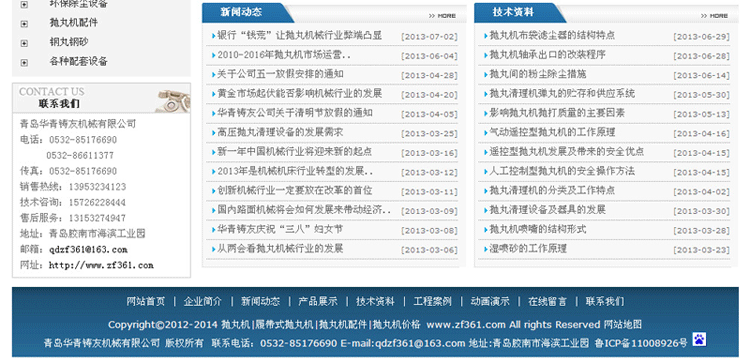This screenshot has height=363, width=750.
Task: Open MORE link in 新闻动态 section
Action: 442,16
